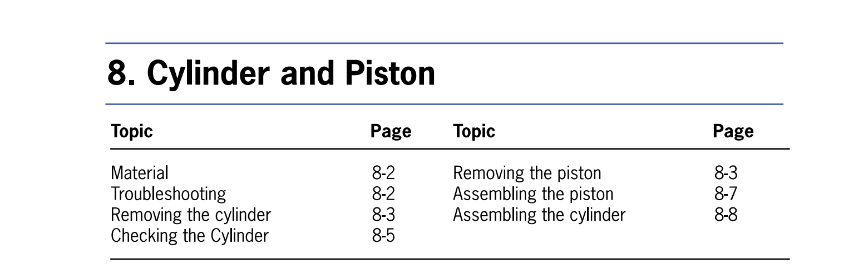Image resolution: width=868 pixels, height=268 pixels.
Task: Click the Topic header above Removing the piston
Action: pyautogui.click(x=474, y=131)
